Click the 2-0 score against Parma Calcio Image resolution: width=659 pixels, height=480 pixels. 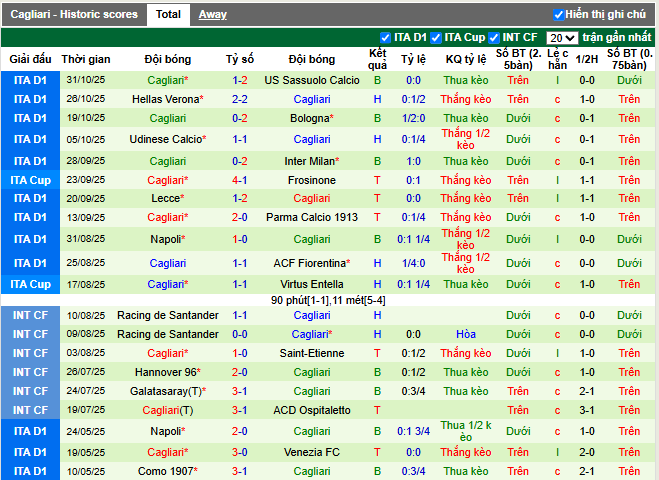[x=240, y=217]
